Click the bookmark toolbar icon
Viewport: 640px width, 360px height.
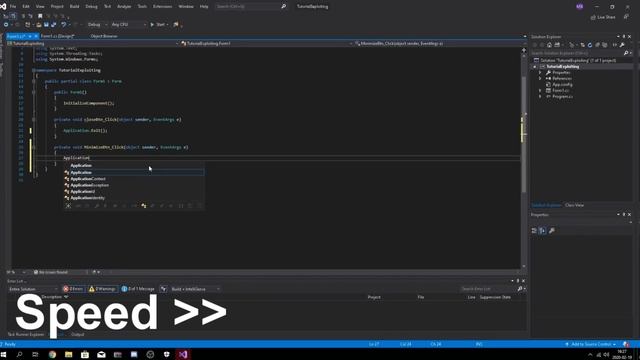click(40, 16)
